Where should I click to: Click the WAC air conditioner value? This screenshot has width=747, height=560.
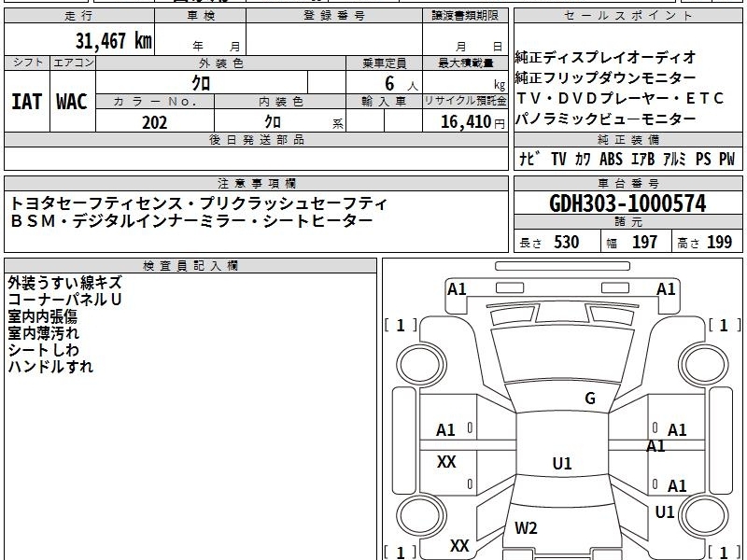click(72, 102)
